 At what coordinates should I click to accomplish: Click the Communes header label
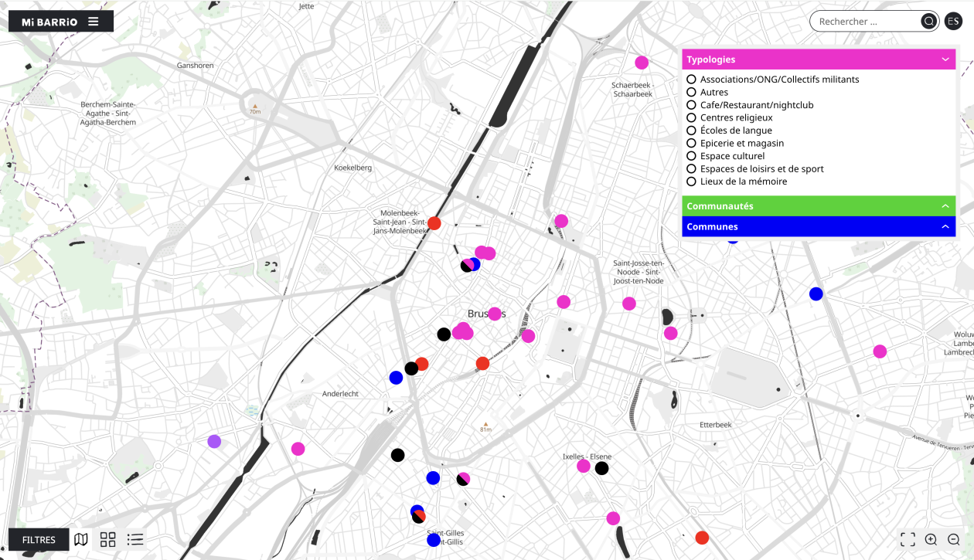click(x=712, y=226)
